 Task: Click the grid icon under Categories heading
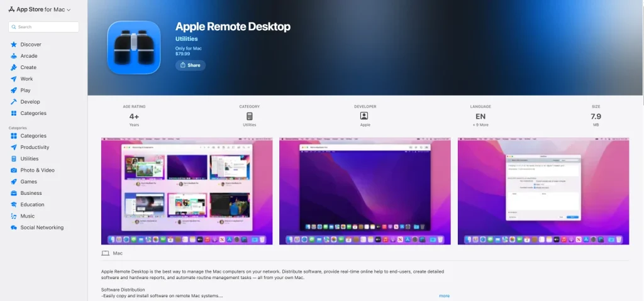click(x=14, y=136)
